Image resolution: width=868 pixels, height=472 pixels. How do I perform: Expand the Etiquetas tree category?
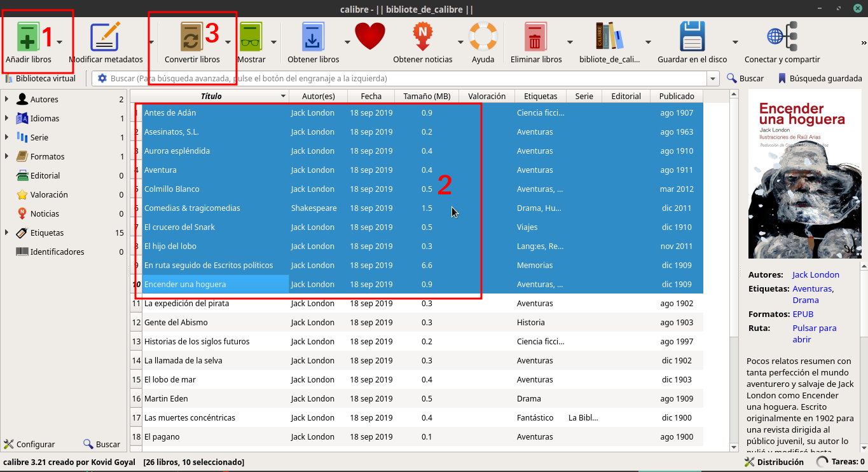[6, 233]
